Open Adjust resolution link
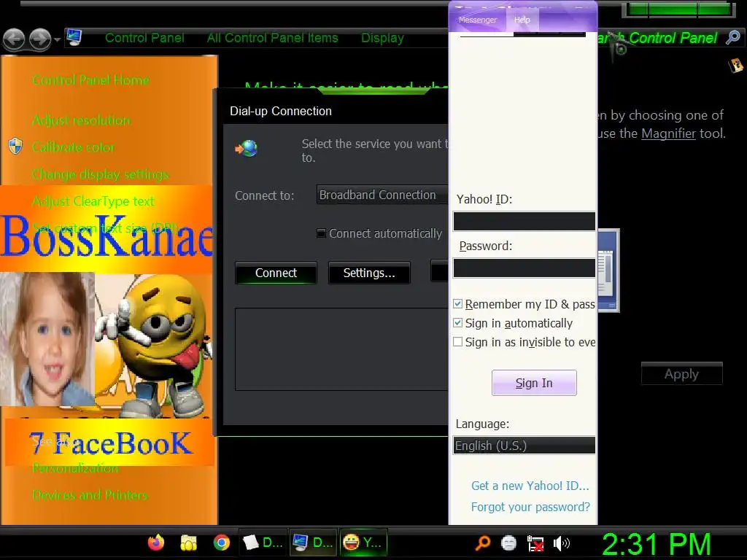Screen dimensions: 747x560 (81, 120)
